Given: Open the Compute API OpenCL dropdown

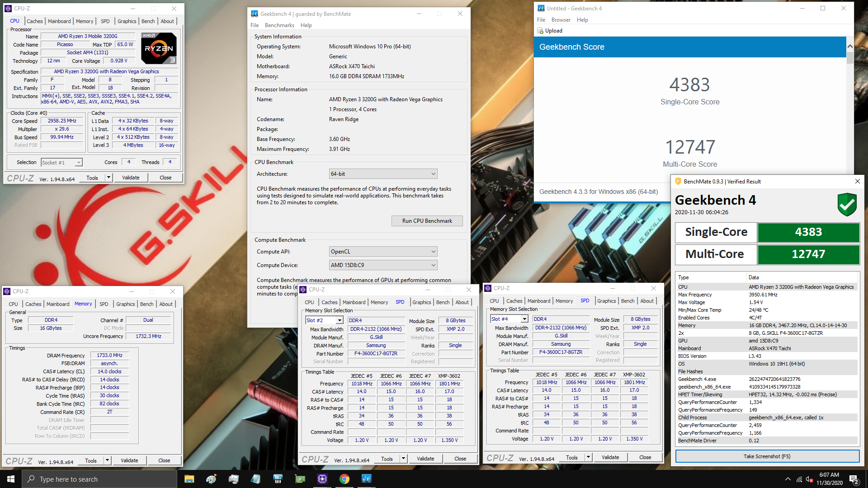Looking at the screenshot, I should tap(383, 252).
